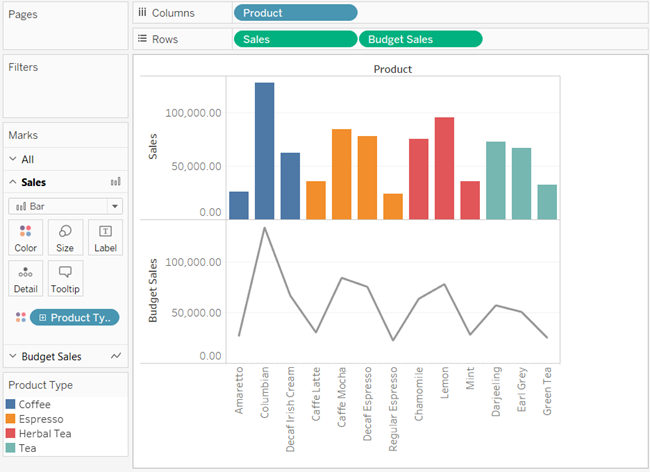Click the Herbal Tea red legend swatch
This screenshot has height=472, width=650.
coord(10,433)
